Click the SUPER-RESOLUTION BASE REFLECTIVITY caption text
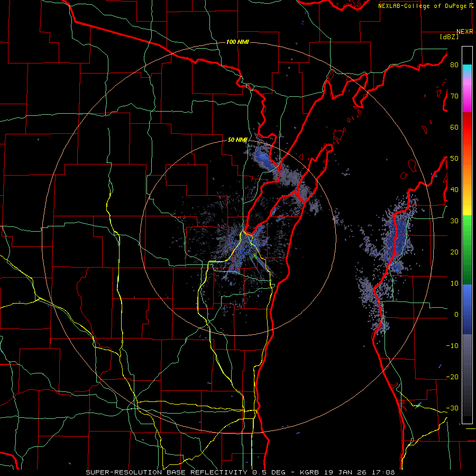Image resolution: width=476 pixels, height=476 pixels. (x=167, y=472)
